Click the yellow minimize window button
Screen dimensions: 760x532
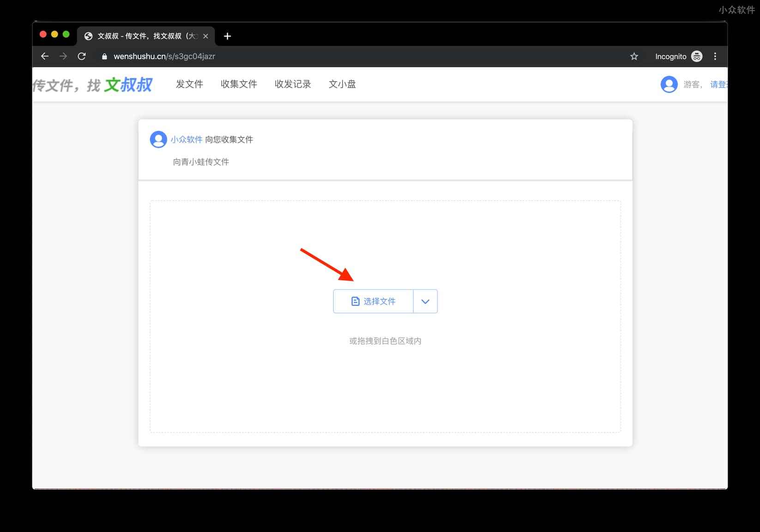pos(54,34)
